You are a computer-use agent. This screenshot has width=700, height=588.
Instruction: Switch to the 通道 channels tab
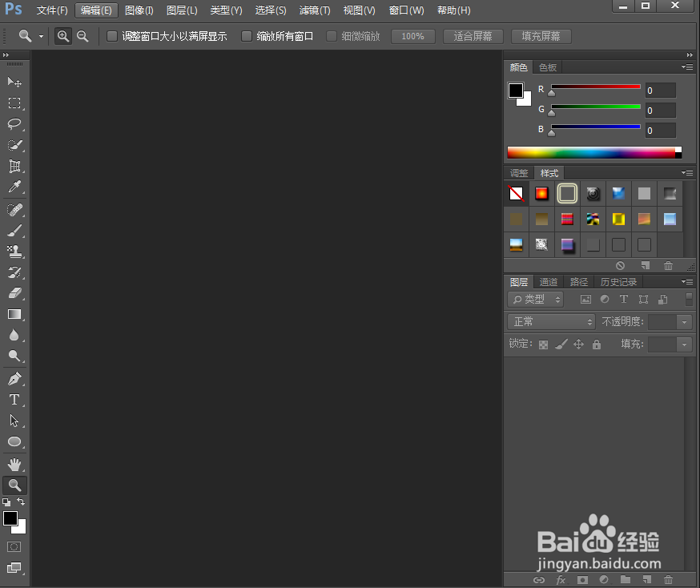(548, 282)
